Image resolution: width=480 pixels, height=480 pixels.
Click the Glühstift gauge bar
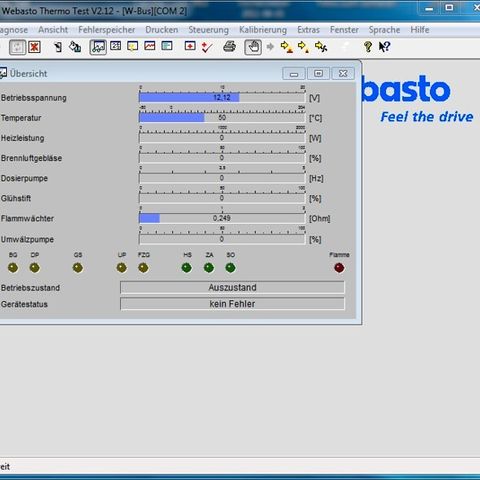point(222,198)
